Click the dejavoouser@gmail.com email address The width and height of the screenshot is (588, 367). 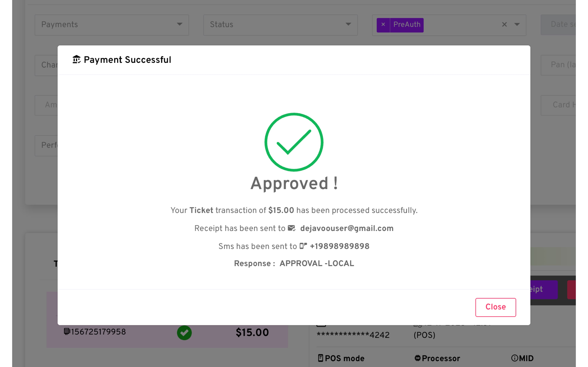coord(347,228)
